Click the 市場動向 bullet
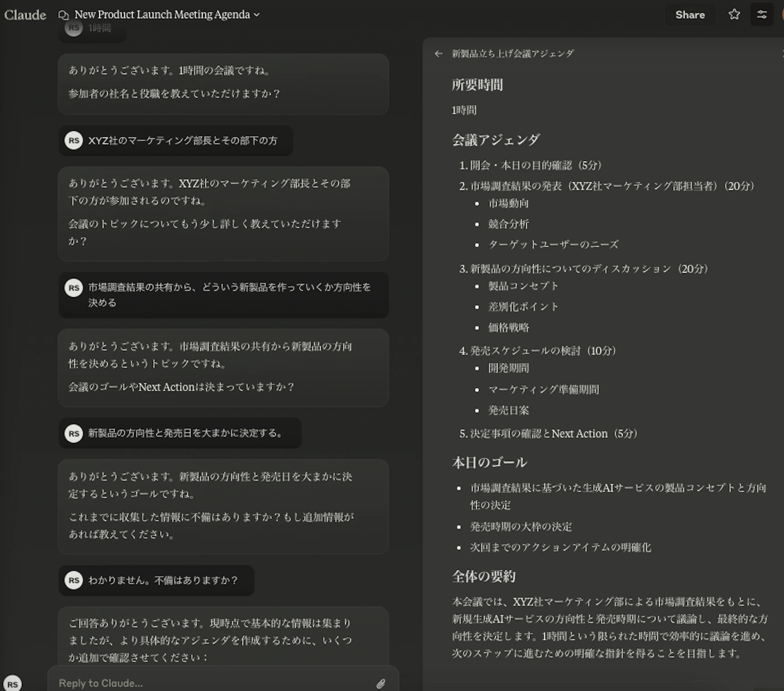 tap(509, 203)
